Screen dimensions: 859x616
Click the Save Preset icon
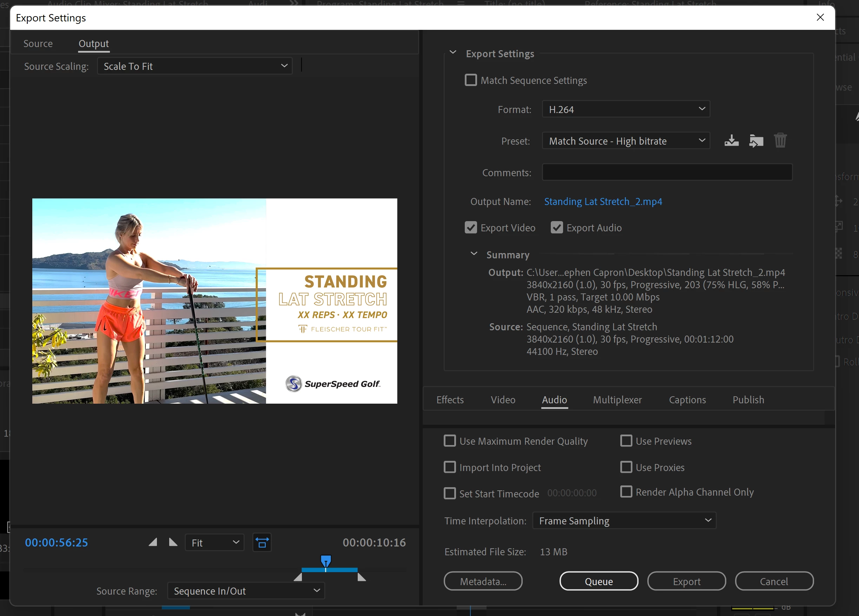click(x=731, y=141)
